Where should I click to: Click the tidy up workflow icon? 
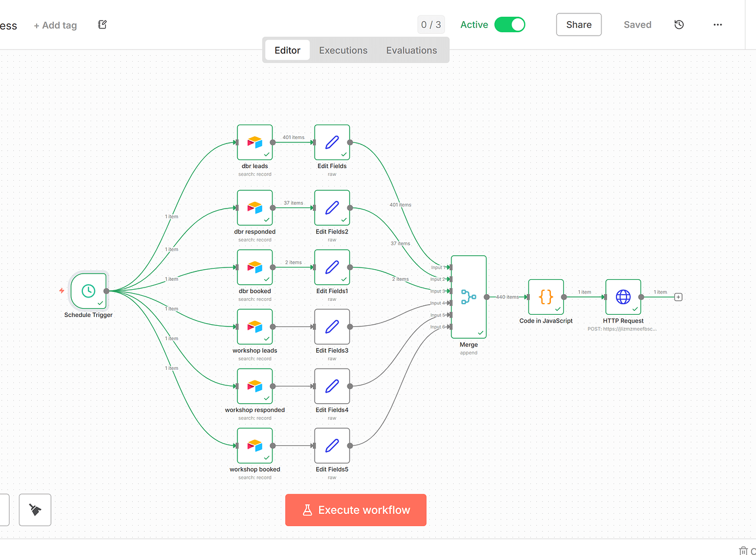pos(34,509)
